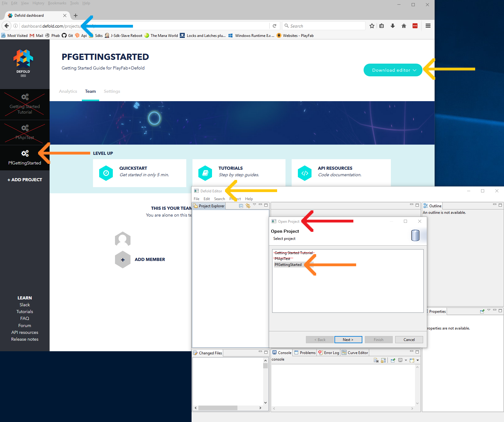
Task: Open the API Resources code icon card
Action: coord(305,173)
